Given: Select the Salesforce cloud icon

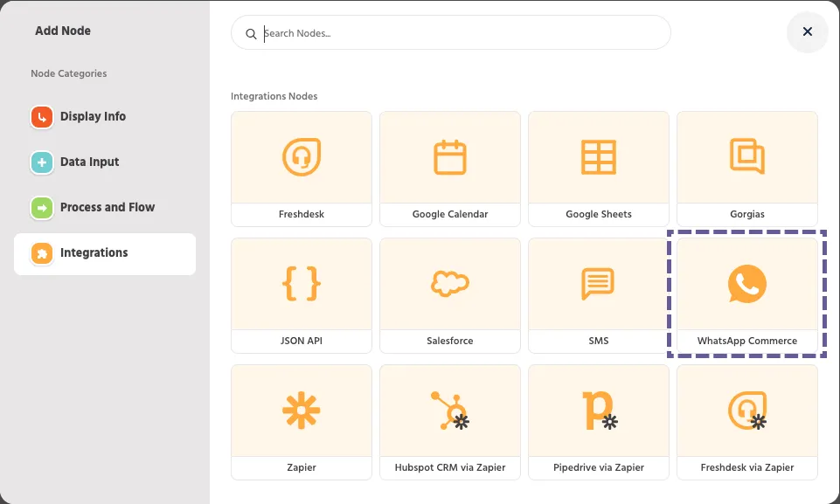Looking at the screenshot, I should click(x=450, y=283).
